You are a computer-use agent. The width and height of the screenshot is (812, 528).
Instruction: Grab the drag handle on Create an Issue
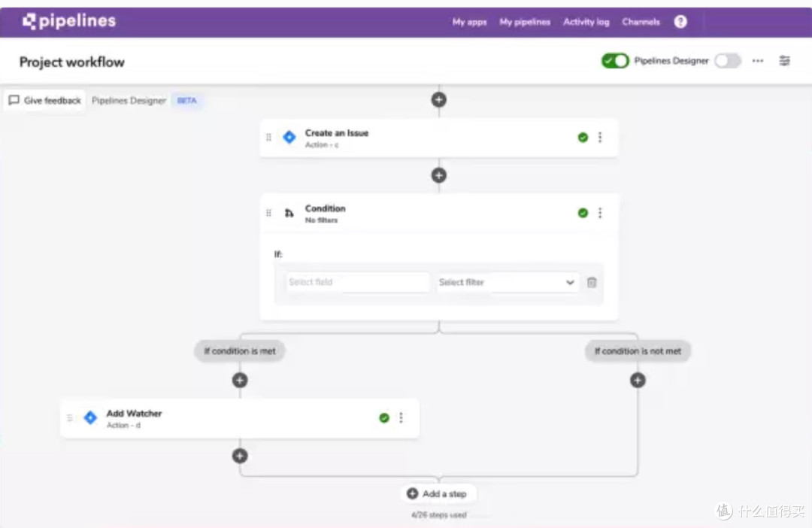coord(268,138)
